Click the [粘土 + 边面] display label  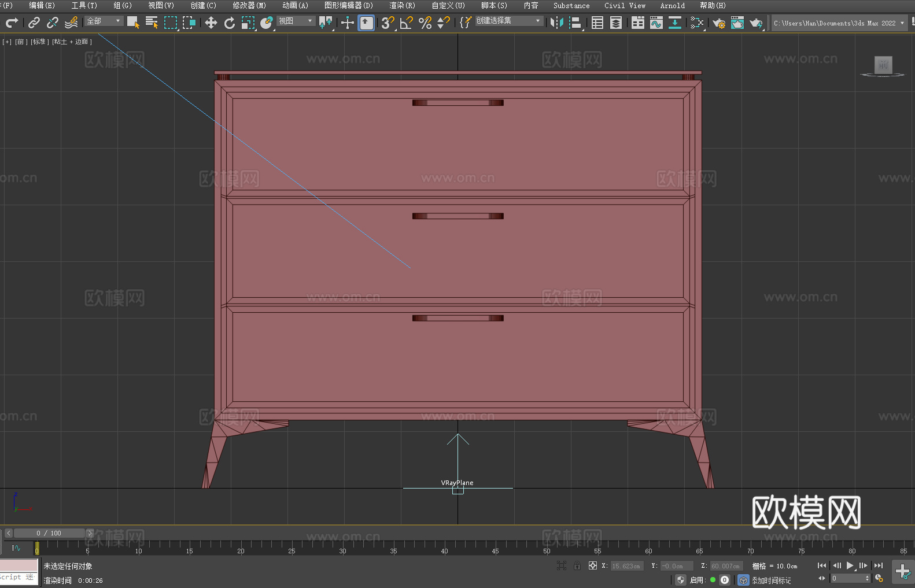[x=72, y=42]
